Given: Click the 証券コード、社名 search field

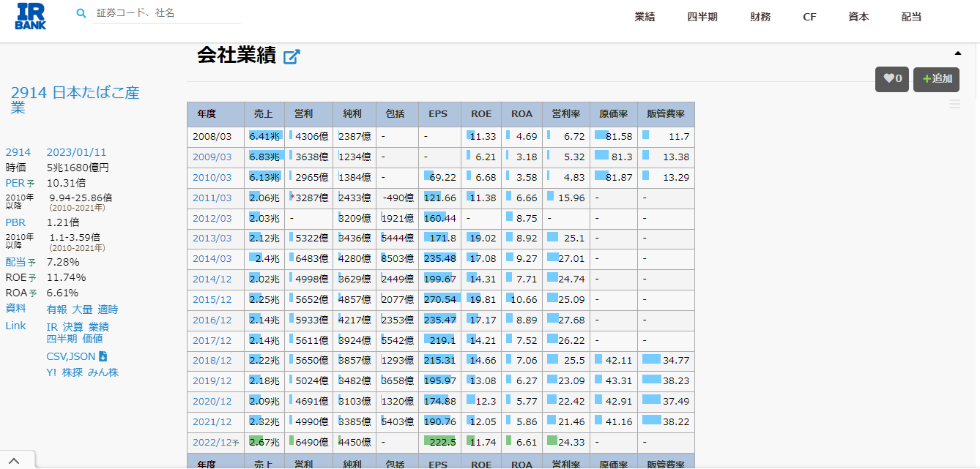Looking at the screenshot, I should [x=168, y=13].
